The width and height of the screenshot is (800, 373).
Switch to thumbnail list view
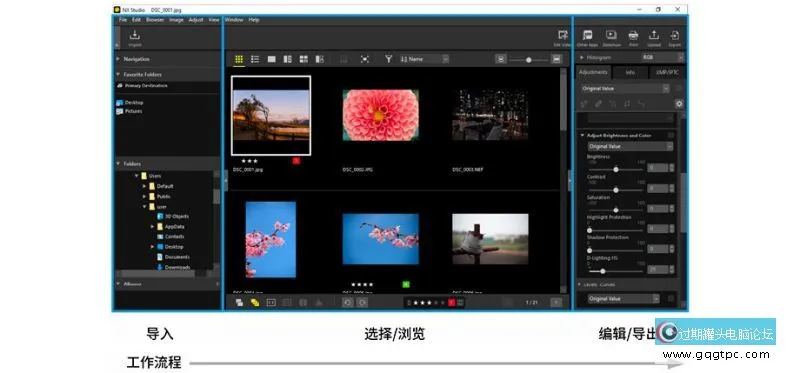point(255,59)
